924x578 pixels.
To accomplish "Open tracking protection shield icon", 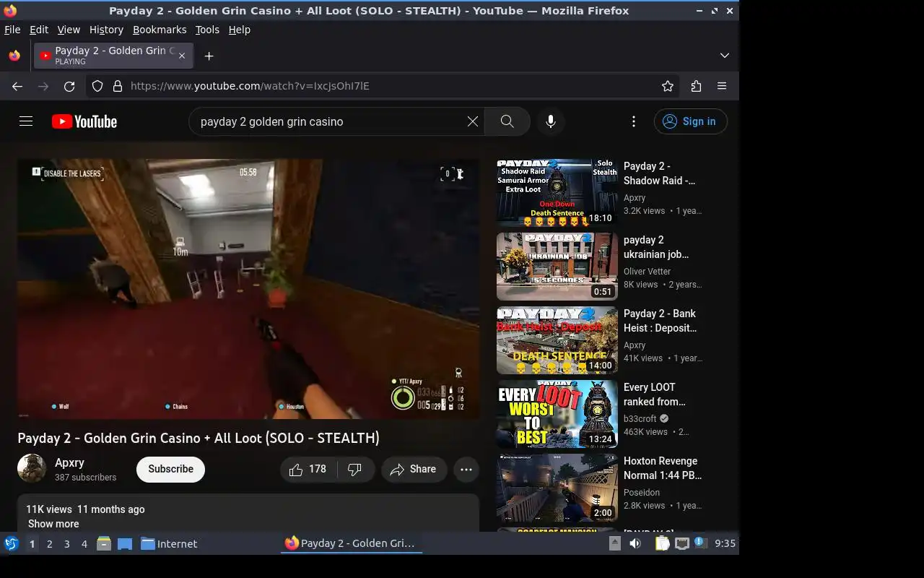I will click(x=97, y=86).
